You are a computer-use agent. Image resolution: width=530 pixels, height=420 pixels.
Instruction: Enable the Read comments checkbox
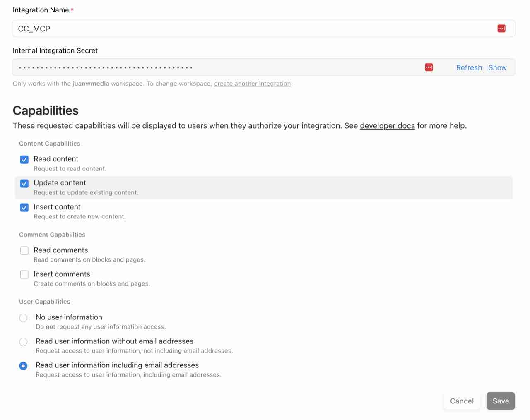(x=24, y=251)
